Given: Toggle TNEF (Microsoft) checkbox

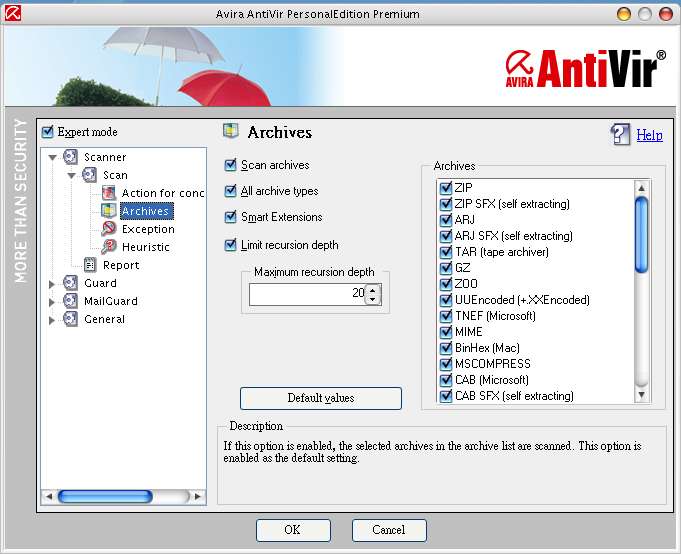Looking at the screenshot, I should pyautogui.click(x=446, y=316).
